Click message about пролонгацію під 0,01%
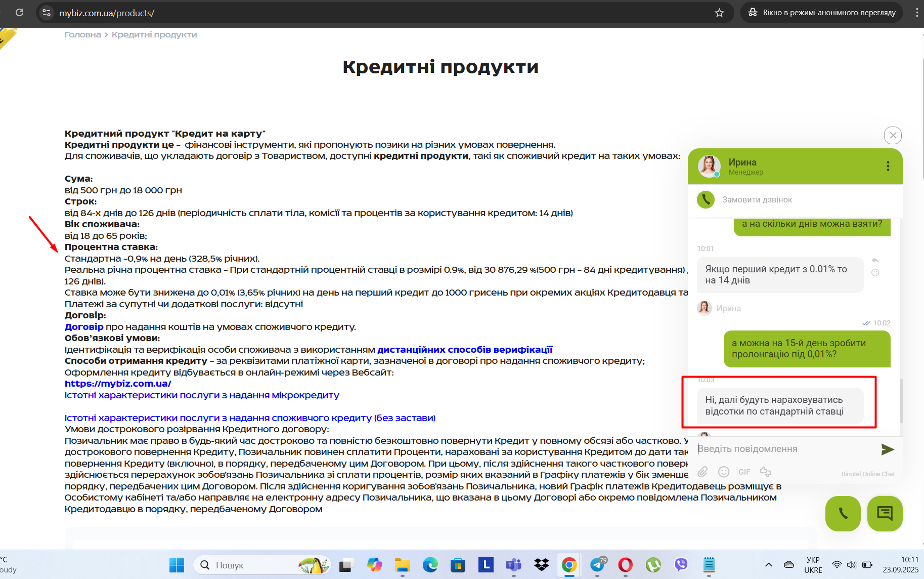This screenshot has width=924, height=579. [x=807, y=349]
